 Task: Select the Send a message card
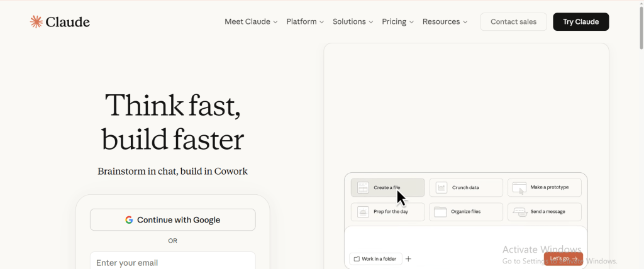(544, 212)
